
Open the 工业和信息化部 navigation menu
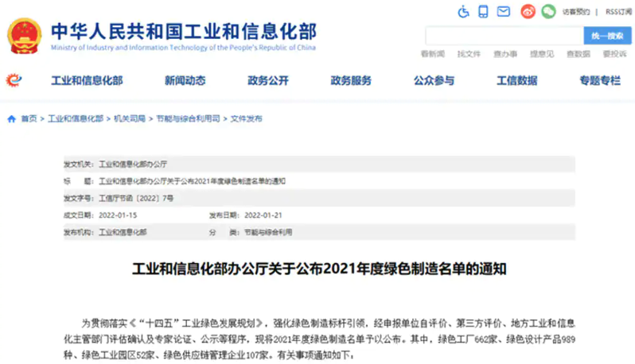87,81
